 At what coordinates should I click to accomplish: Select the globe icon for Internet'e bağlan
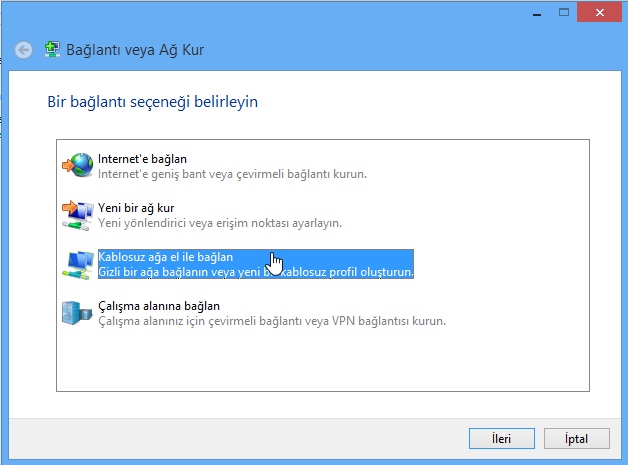[78, 165]
